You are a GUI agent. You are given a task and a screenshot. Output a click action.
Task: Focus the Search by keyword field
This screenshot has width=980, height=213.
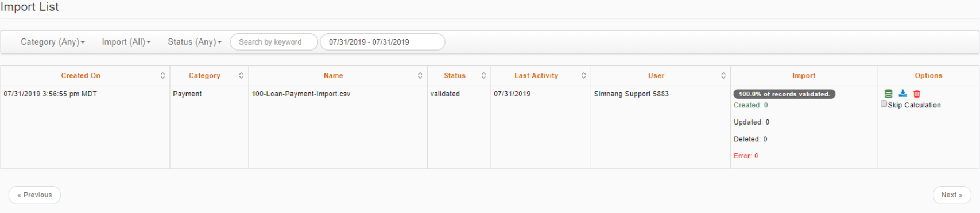point(274,42)
